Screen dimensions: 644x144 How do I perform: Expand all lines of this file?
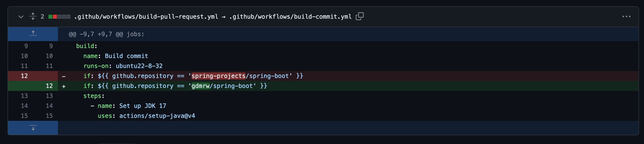(33, 16)
